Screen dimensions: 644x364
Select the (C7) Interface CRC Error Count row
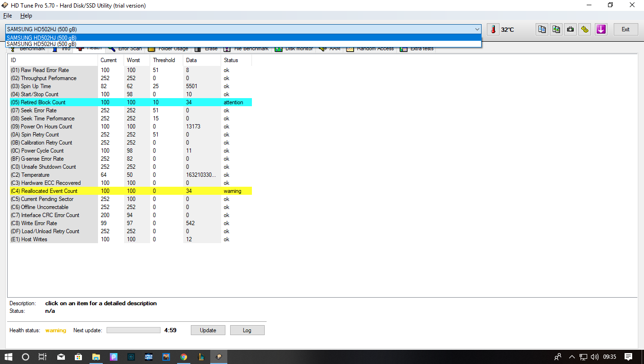(131, 215)
